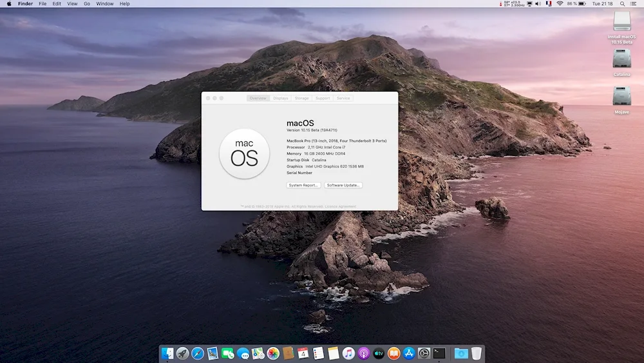
Task: Launch Safari from the Dock
Action: click(198, 353)
